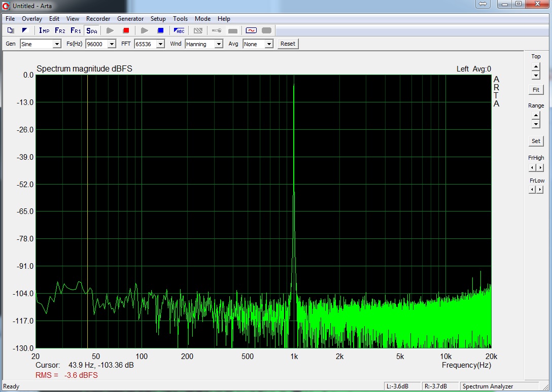Click the 1 kHz spectrum peak
This screenshot has height=392, width=552.
click(294, 86)
